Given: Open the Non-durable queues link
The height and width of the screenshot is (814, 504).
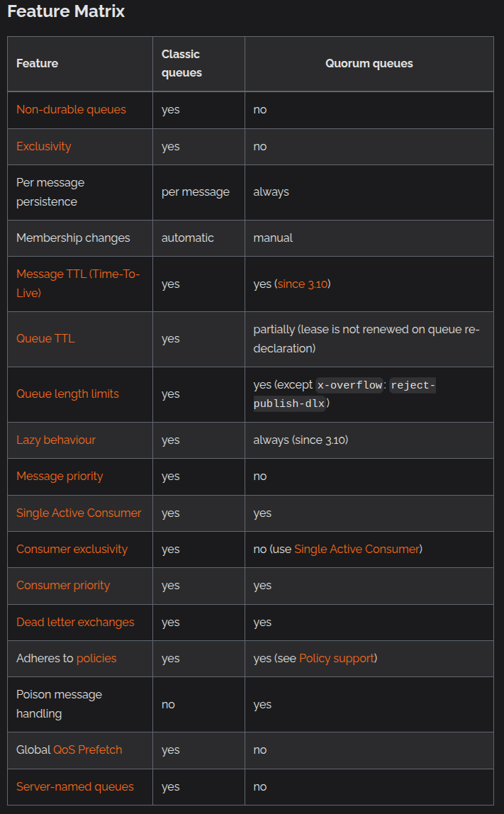Looking at the screenshot, I should click(71, 109).
